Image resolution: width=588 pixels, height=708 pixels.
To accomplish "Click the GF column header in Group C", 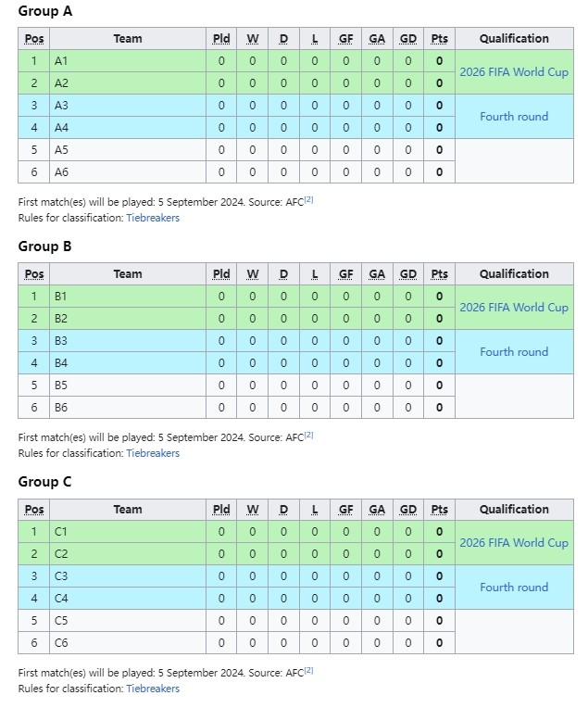I will (x=345, y=510).
